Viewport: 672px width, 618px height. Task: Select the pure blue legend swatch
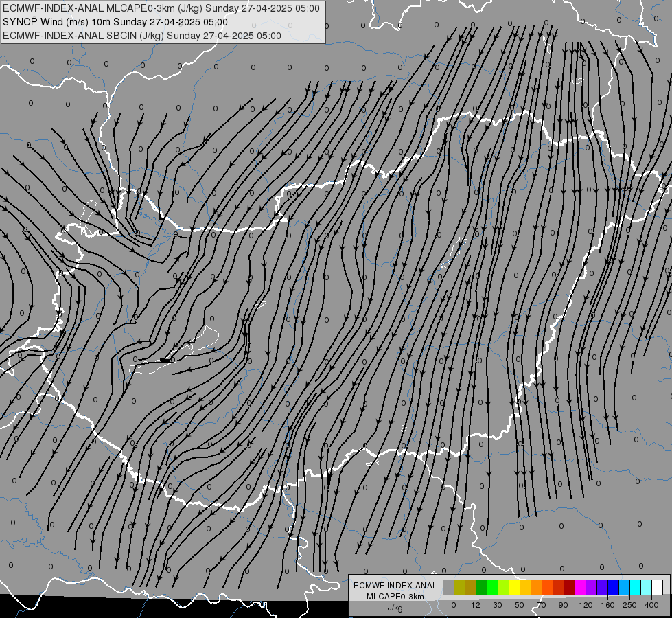pyautogui.click(x=614, y=587)
